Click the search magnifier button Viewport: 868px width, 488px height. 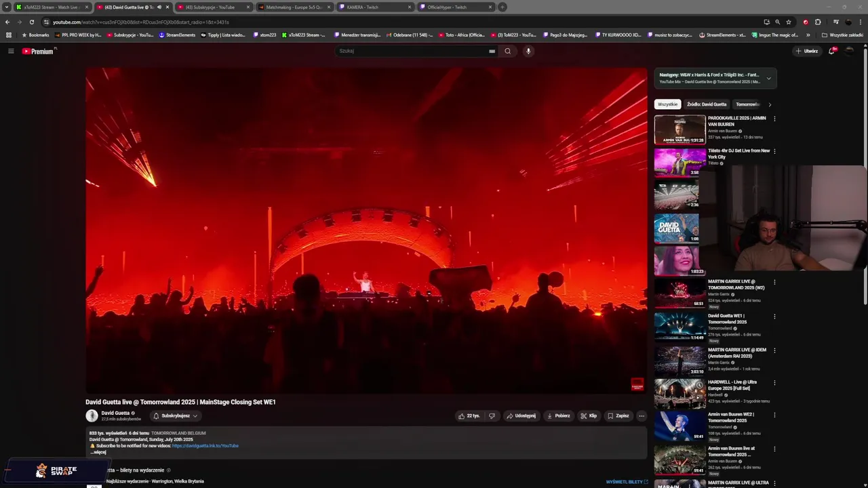(507, 51)
